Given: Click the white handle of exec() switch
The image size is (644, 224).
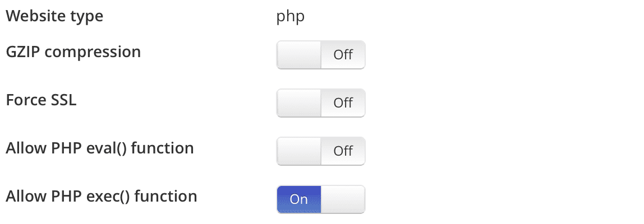Looking at the screenshot, I should (x=343, y=199).
